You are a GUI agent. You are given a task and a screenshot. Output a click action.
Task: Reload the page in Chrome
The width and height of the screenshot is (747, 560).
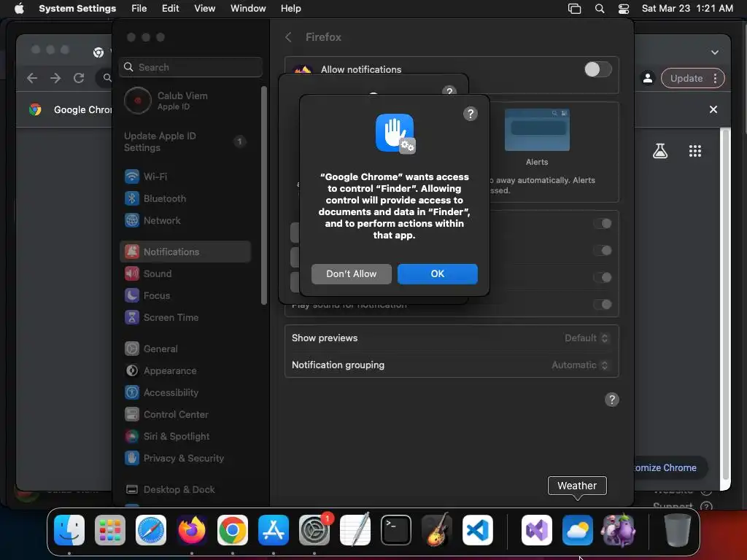[79, 77]
